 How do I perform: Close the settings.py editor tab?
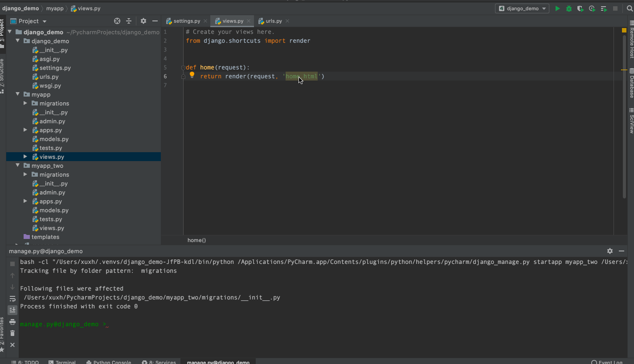coord(205,21)
